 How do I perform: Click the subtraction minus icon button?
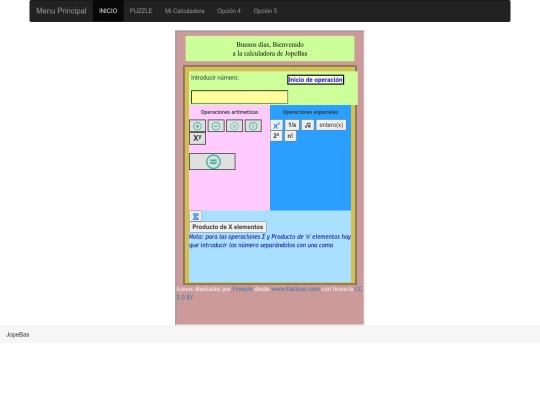point(216,126)
